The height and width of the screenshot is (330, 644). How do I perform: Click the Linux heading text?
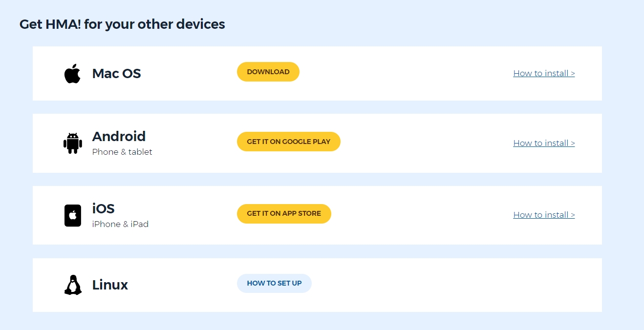[x=110, y=285]
